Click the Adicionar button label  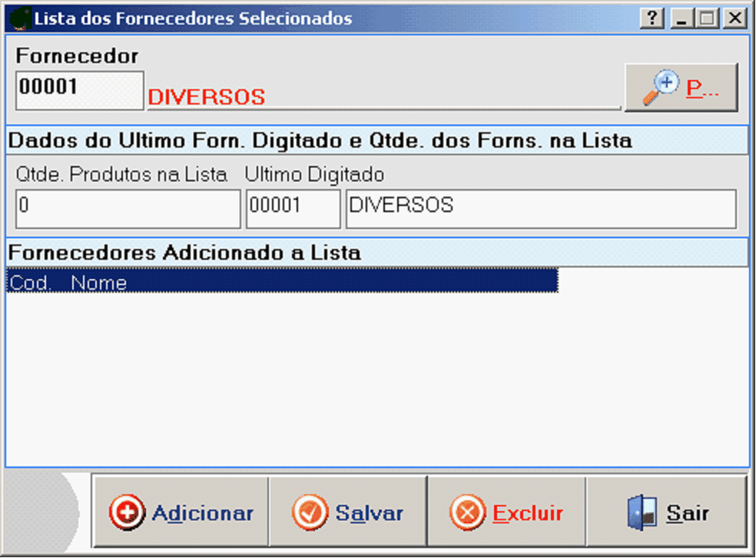pyautogui.click(x=203, y=513)
